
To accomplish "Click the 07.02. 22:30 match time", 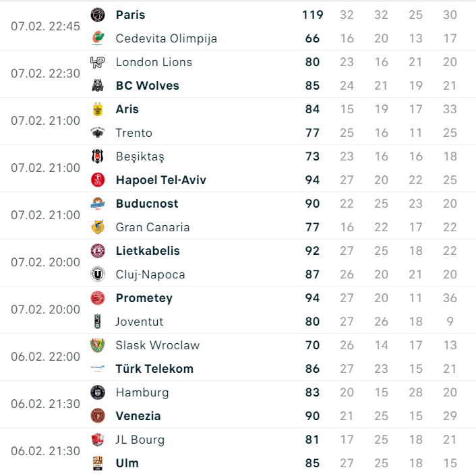I will (x=45, y=73).
